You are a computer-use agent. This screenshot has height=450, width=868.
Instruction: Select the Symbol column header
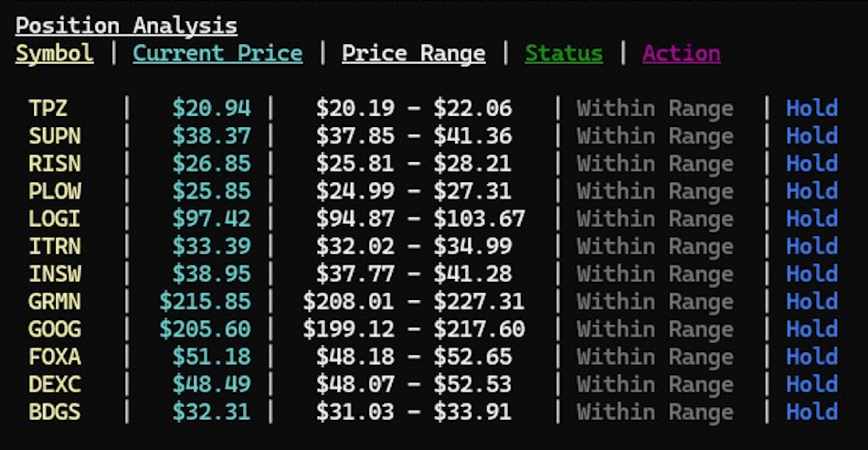pyautogui.click(x=55, y=53)
